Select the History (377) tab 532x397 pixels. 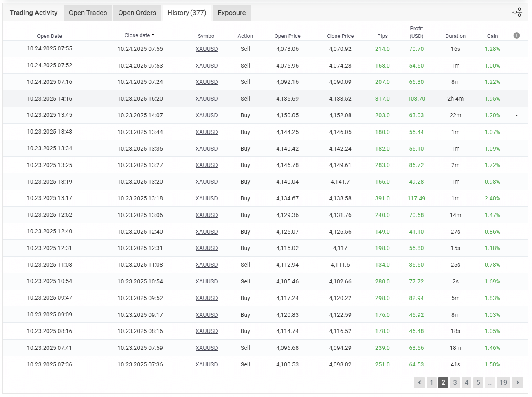187,13
